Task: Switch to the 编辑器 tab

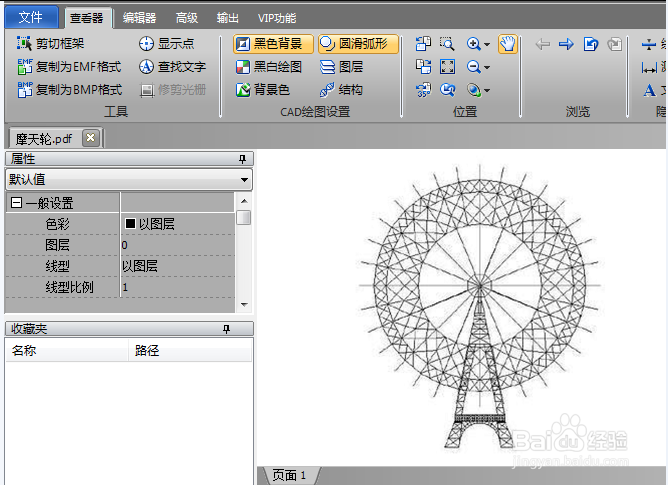Action: (139, 18)
